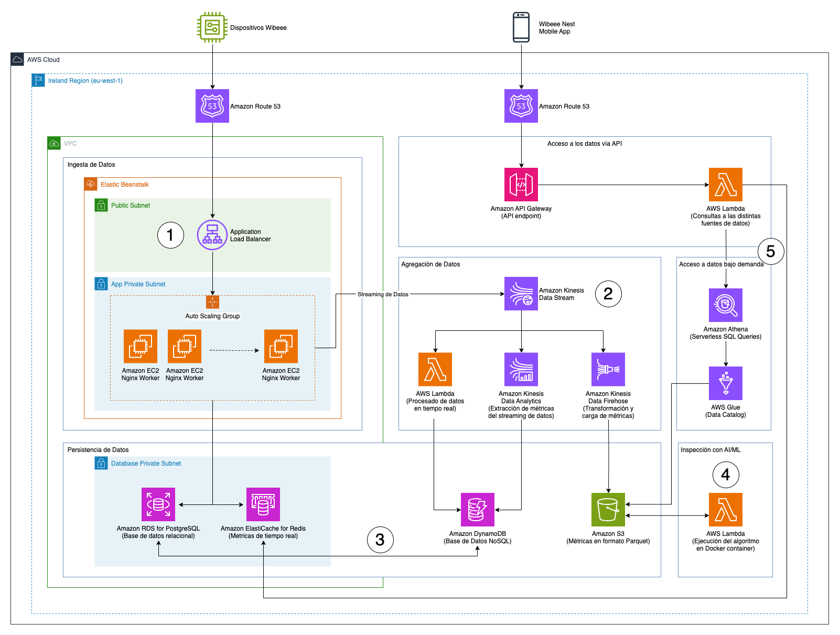Screen dimensions: 840x635
Task: Select the 'Acceso a datos bajo demanda' title
Action: (x=721, y=264)
